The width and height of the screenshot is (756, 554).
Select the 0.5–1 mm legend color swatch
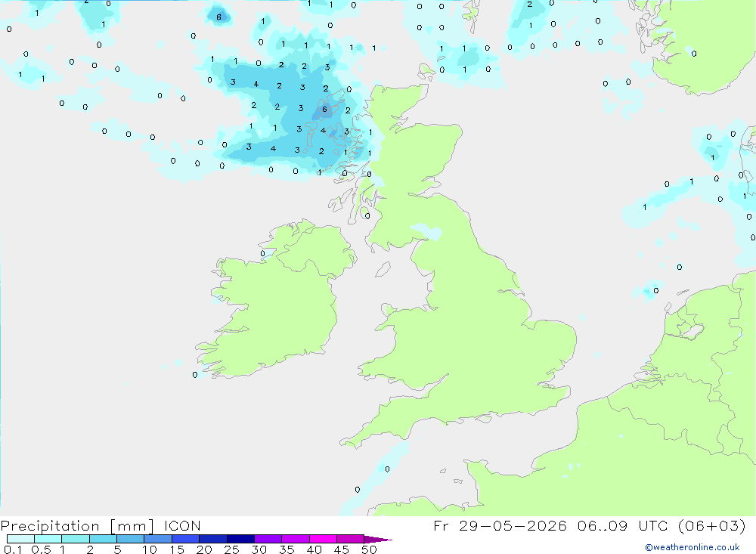[x=48, y=539]
